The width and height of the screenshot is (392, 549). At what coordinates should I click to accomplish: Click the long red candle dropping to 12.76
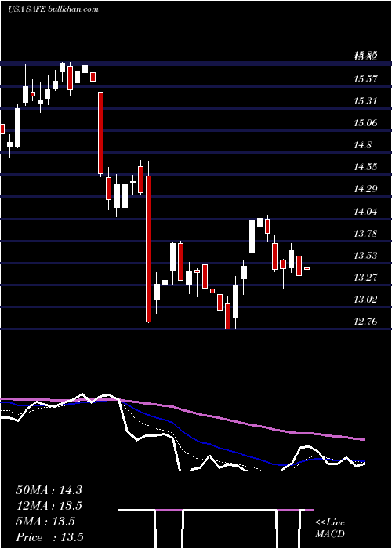click(x=148, y=249)
